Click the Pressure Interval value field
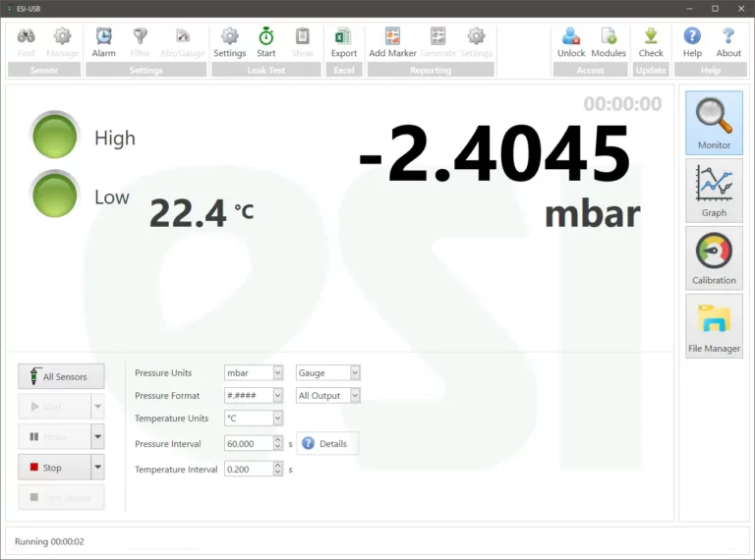 [x=249, y=443]
